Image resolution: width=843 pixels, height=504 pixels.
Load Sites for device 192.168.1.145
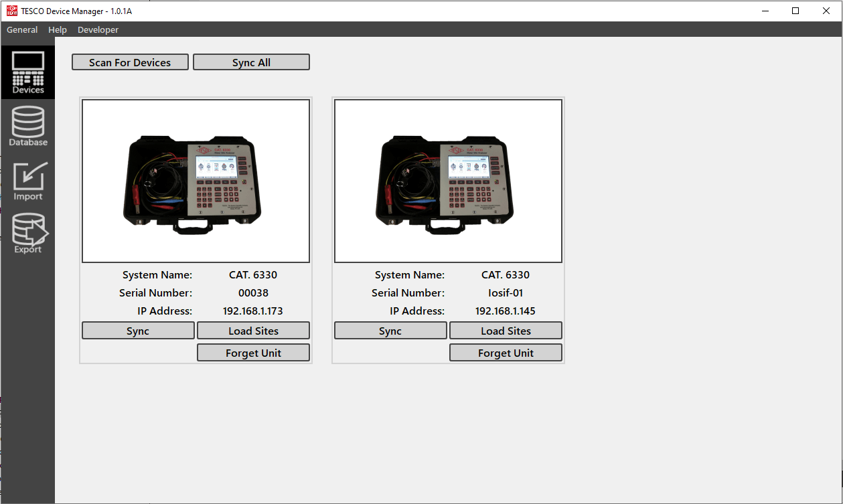coord(506,331)
